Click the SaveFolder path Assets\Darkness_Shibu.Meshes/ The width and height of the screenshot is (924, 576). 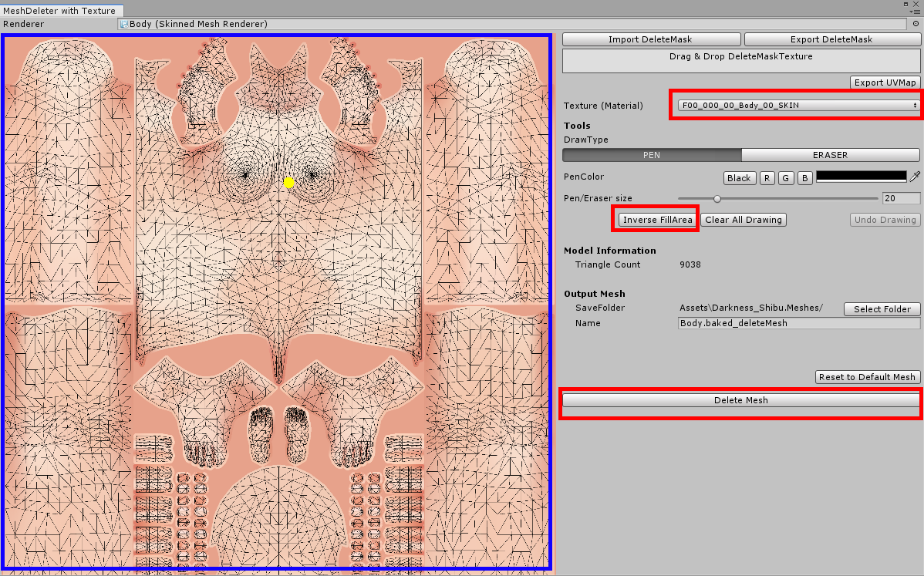pyautogui.click(x=751, y=308)
